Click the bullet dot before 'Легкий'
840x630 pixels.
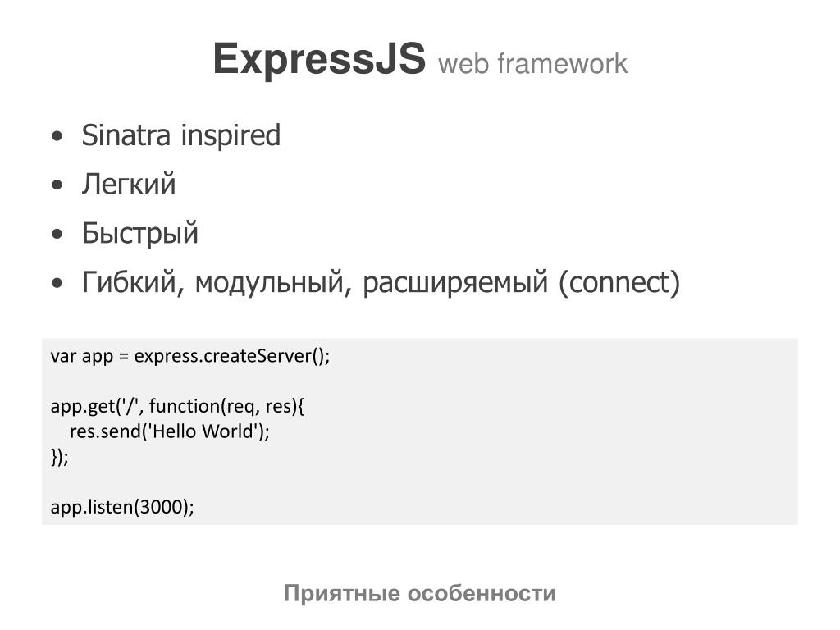57,185
